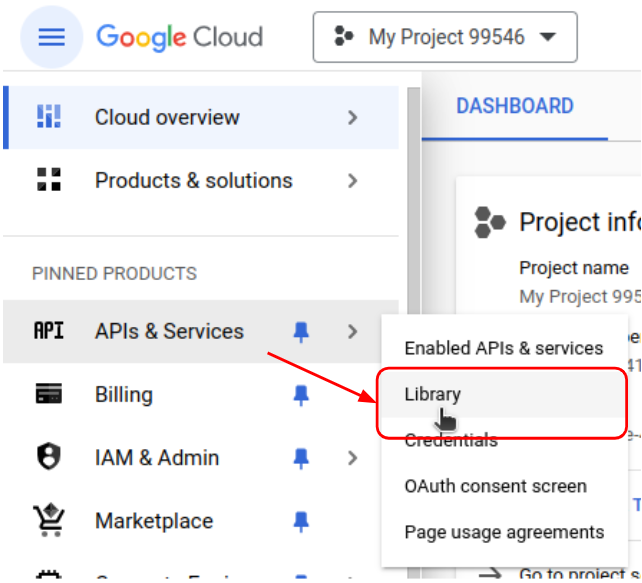The image size is (642, 583).
Task: Expand the IAM & Admin submenu chevron
Action: pyautogui.click(x=352, y=458)
